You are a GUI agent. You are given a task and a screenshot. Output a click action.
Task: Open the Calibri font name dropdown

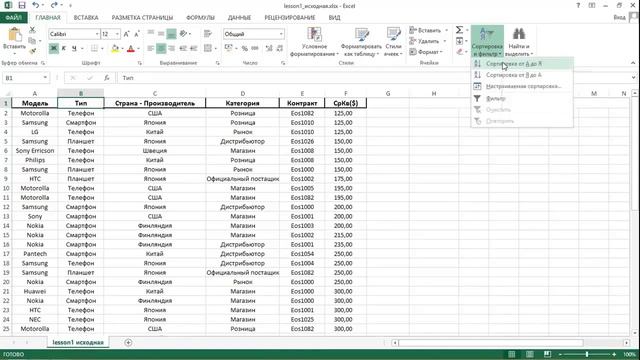point(97,34)
